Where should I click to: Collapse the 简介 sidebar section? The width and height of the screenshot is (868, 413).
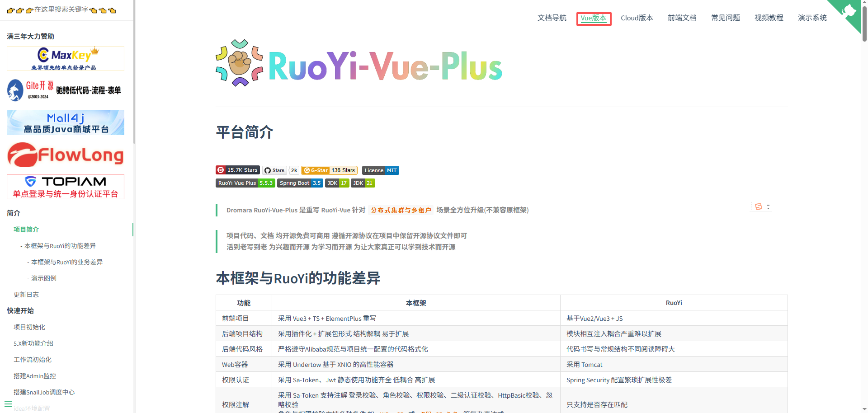(14, 213)
